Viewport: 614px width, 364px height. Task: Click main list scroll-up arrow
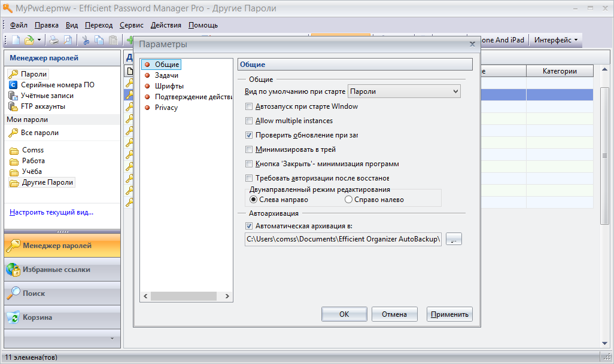(604, 69)
